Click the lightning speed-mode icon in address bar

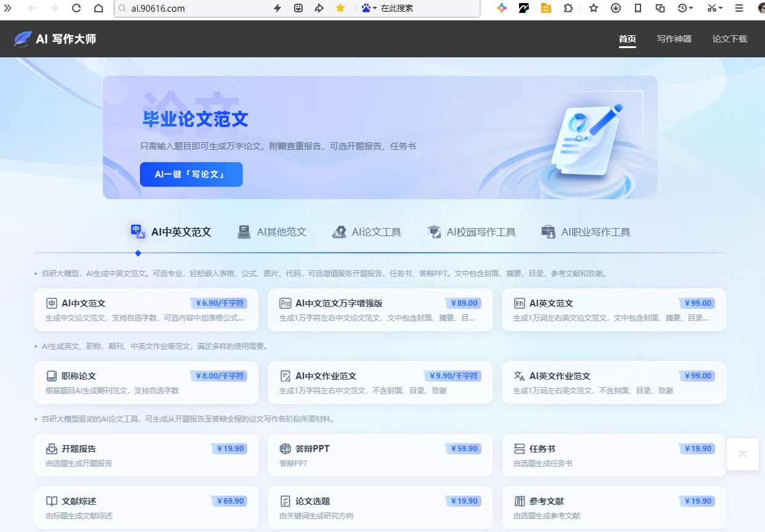click(277, 8)
